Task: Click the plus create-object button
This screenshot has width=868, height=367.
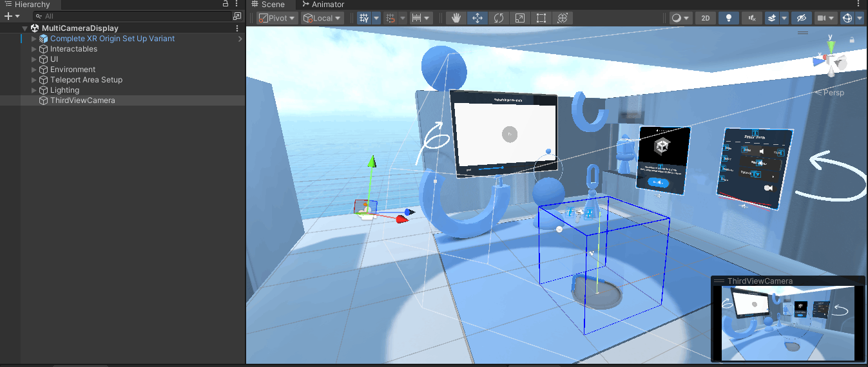Action: point(8,16)
